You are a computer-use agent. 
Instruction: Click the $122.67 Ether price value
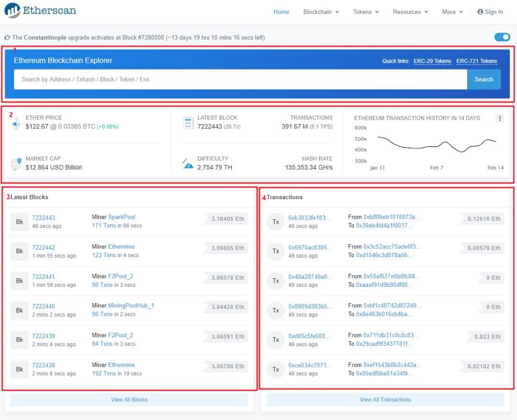tap(37, 126)
